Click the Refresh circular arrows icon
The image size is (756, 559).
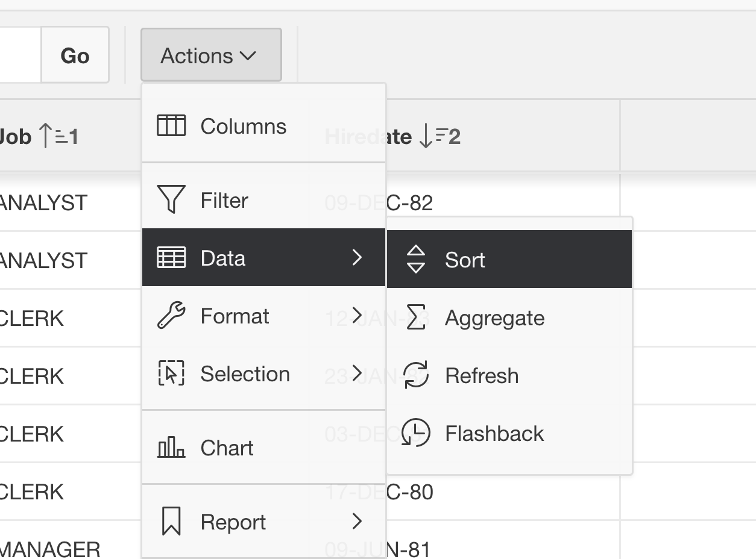(x=416, y=375)
